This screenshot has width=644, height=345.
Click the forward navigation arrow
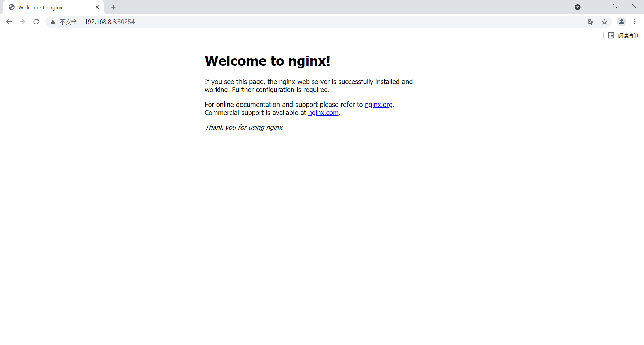pyautogui.click(x=23, y=22)
